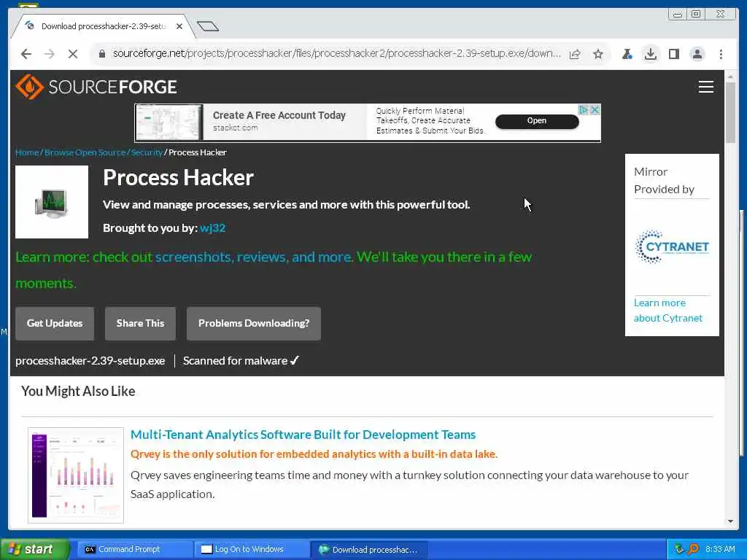Viewport: 747px width, 560px height.
Task: Select the Download processhacker-2.39 tab
Action: (x=102, y=26)
